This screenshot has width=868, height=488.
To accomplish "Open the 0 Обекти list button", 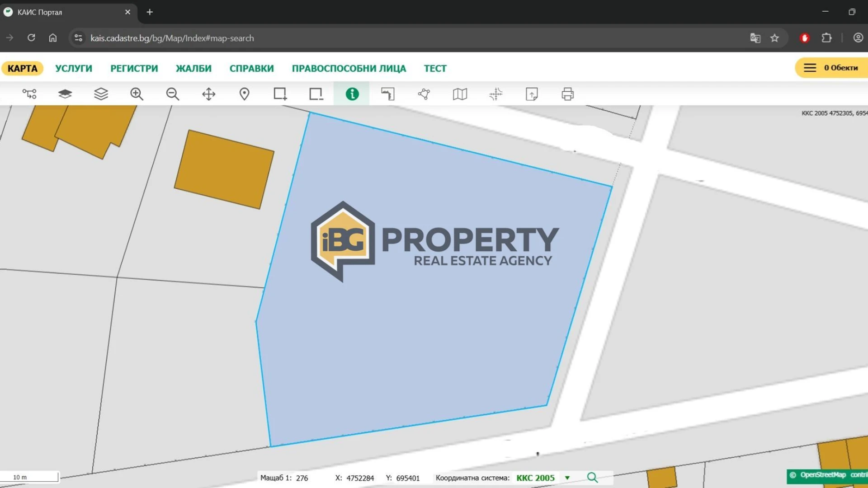I will [x=831, y=68].
